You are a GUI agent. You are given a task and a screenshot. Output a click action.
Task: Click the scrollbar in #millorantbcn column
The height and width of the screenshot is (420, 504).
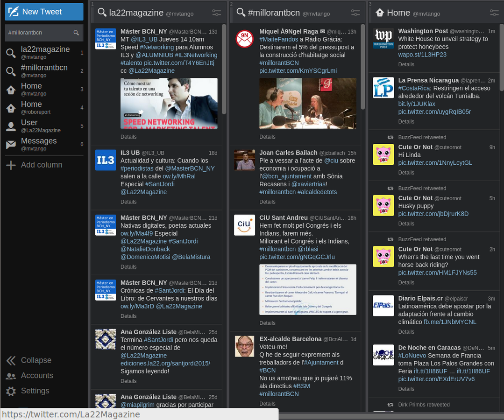pyautogui.click(x=363, y=67)
